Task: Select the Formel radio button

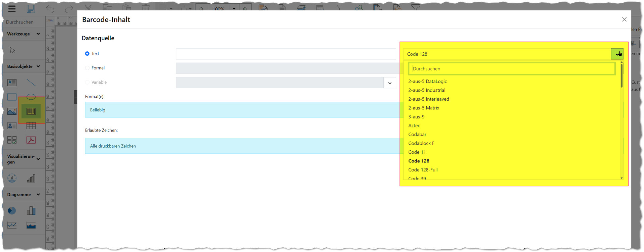Action: tap(87, 68)
